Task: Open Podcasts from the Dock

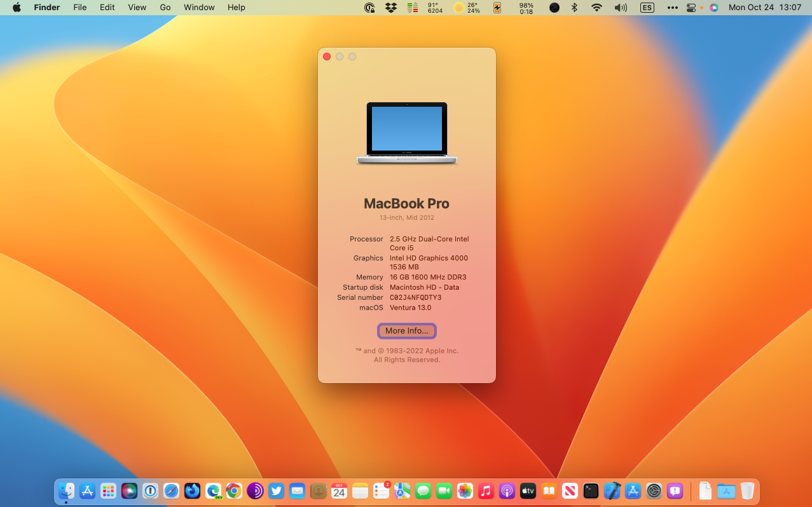Action: (x=507, y=490)
